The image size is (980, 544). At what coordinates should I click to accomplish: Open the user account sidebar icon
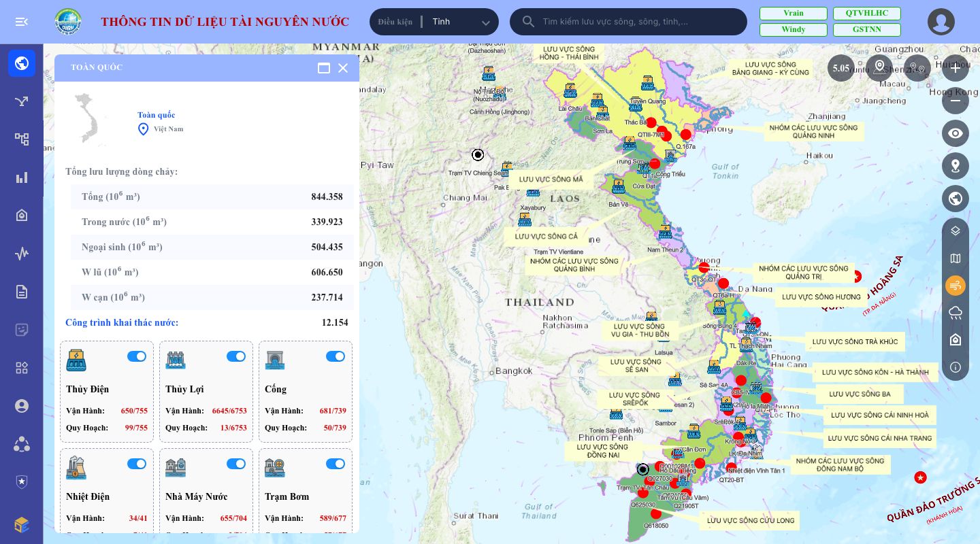click(x=22, y=406)
